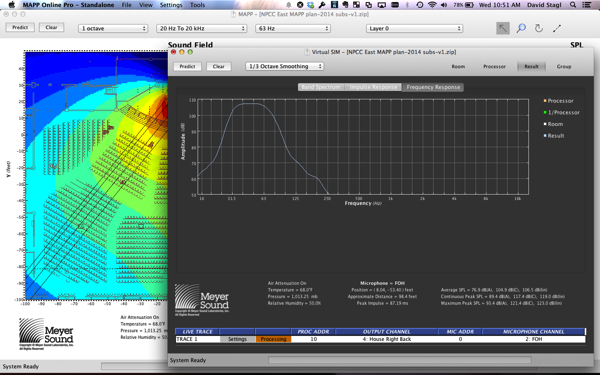Select the diagonal measure line tool
The width and height of the screenshot is (600, 375).
tap(557, 28)
